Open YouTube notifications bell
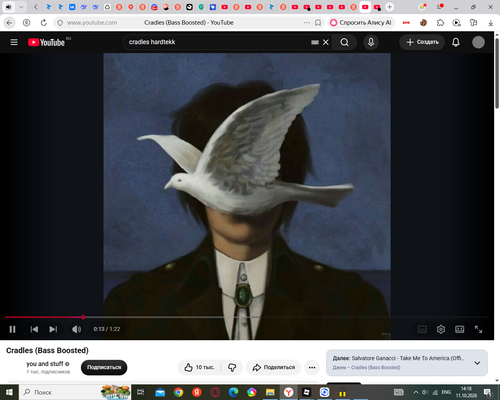 click(456, 42)
